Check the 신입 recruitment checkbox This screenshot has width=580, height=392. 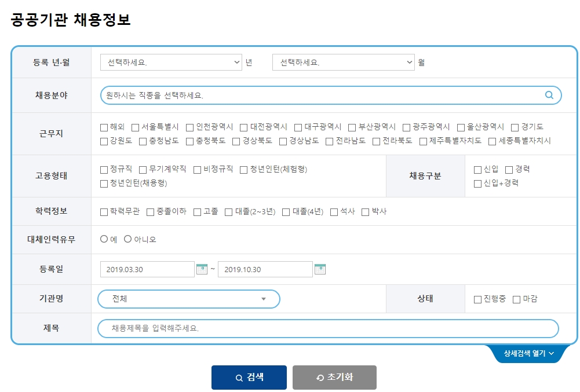coord(477,170)
